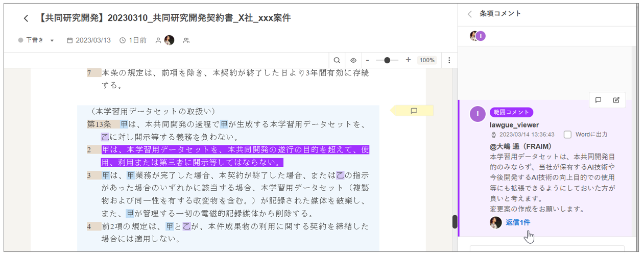Go back from the 条項コメント panel

click(470, 14)
